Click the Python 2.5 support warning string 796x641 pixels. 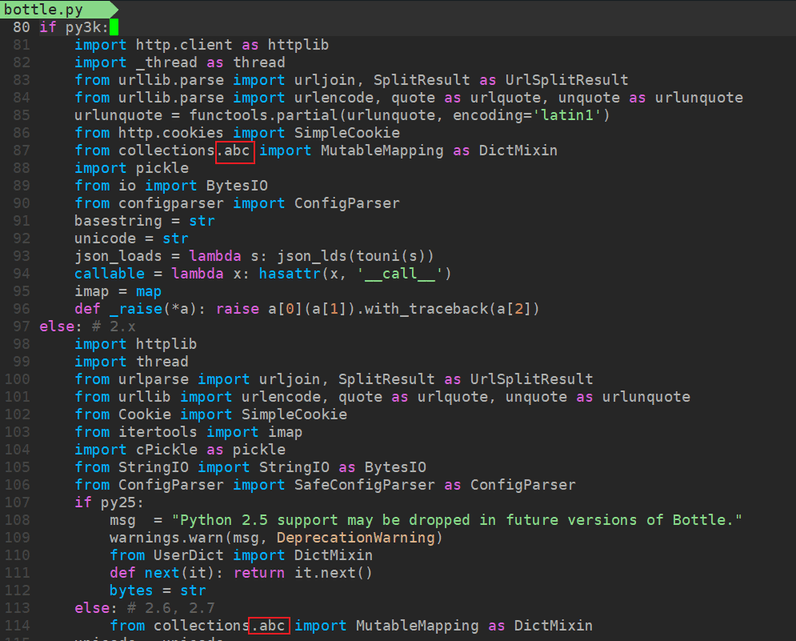(456, 520)
